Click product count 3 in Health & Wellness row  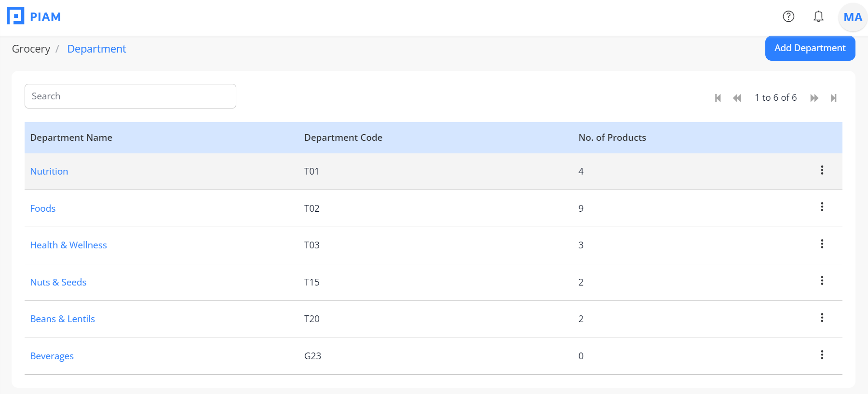click(x=581, y=245)
